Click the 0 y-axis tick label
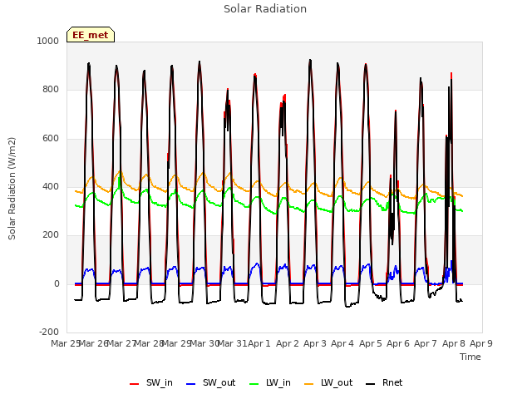Viewport: 532px width, 399px height. 57,284
